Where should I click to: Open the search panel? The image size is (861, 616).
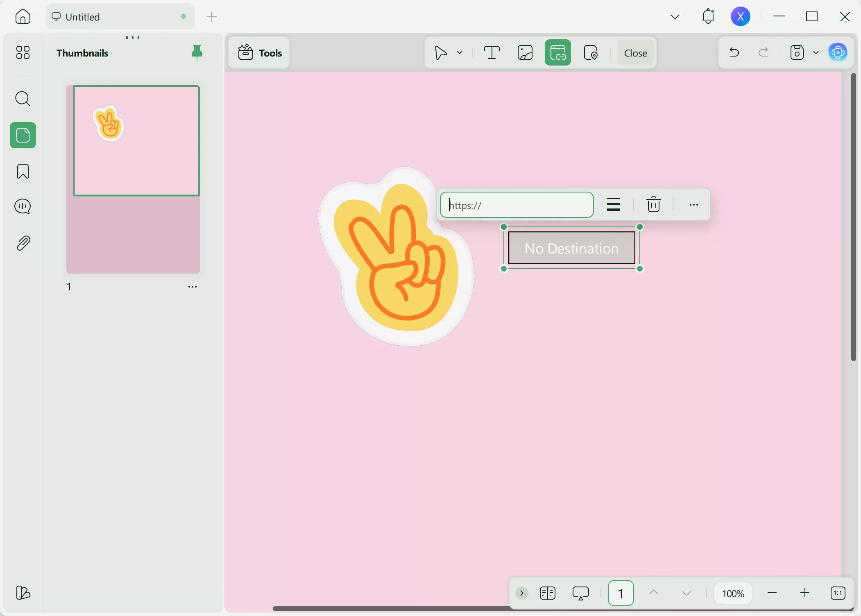23,99
